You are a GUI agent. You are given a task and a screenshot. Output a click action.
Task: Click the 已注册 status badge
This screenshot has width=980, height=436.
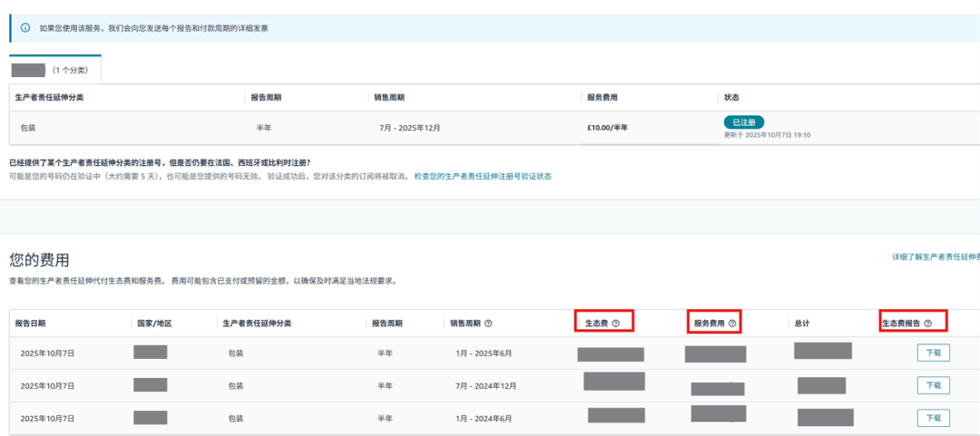[x=743, y=122]
